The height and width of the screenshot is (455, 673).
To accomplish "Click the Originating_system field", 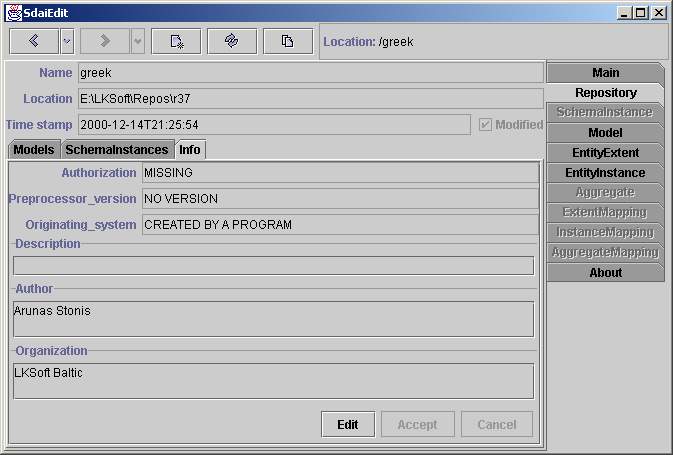I will point(340,224).
